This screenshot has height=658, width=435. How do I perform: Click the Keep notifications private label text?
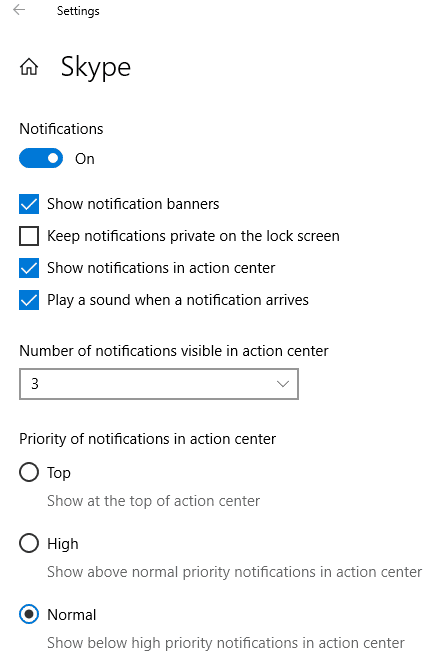click(x=193, y=236)
